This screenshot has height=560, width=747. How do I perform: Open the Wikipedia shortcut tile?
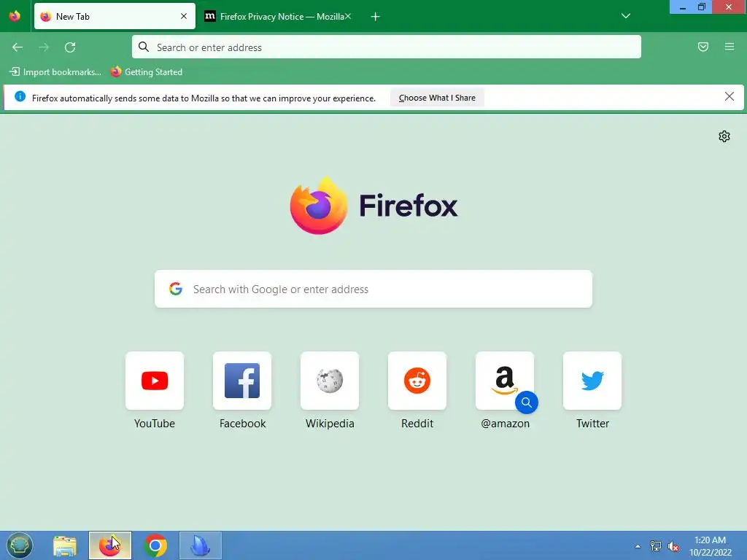point(330,381)
